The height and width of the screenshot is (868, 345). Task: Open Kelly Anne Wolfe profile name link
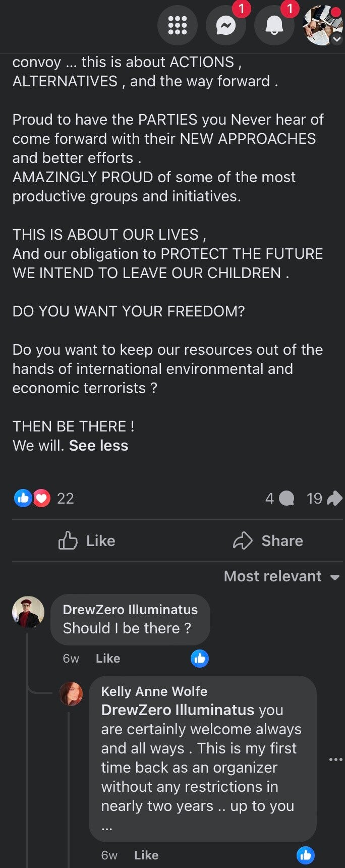[x=154, y=691]
